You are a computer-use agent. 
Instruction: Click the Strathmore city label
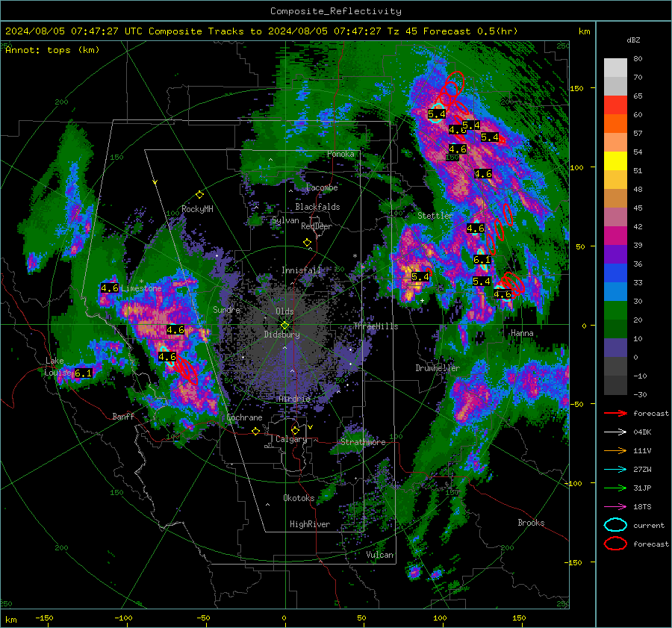pos(363,442)
